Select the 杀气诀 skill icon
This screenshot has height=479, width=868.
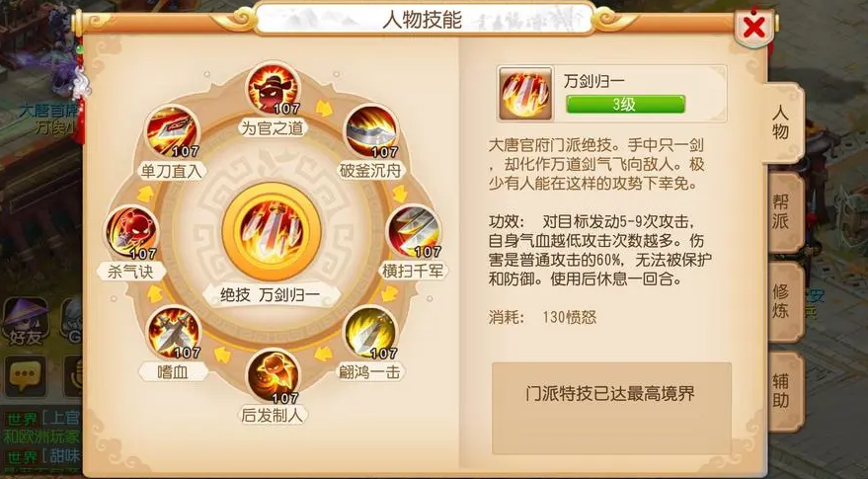coord(131,232)
